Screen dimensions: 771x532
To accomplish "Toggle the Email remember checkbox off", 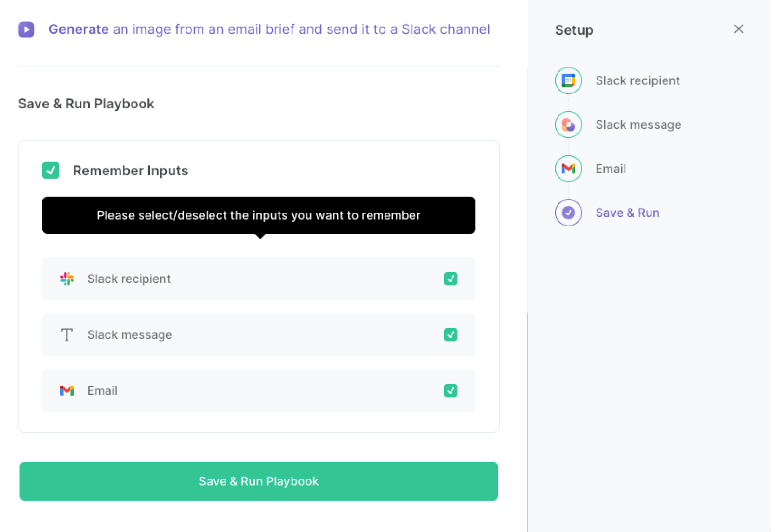I will pos(451,391).
